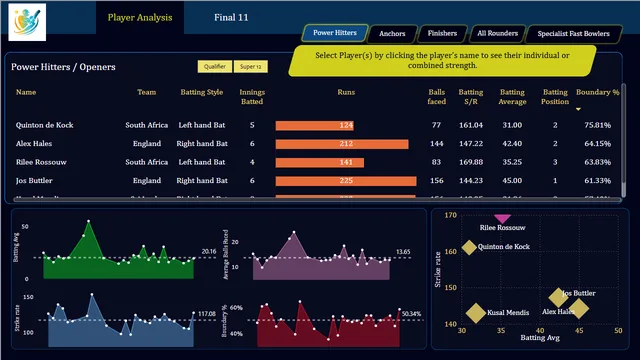640x360 pixels.
Task: Select the Power Hitters category
Action: [335, 33]
